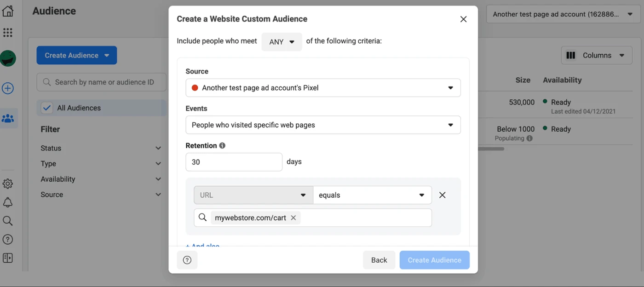The height and width of the screenshot is (287, 644).
Task: Click Search by name or audience ID
Action: point(102,82)
